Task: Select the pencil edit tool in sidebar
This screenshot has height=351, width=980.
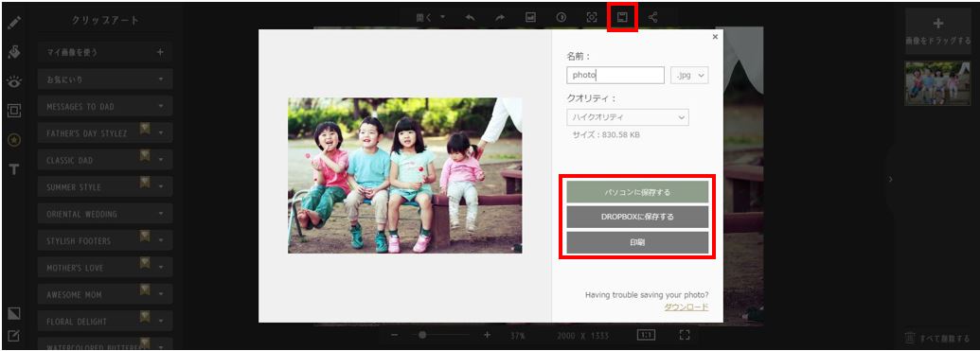Action: coord(14,23)
